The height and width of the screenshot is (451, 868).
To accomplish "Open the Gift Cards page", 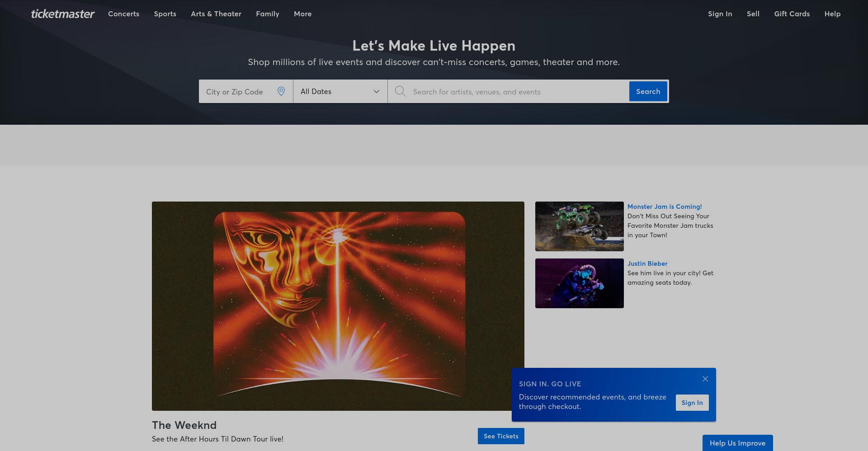I will (x=792, y=14).
